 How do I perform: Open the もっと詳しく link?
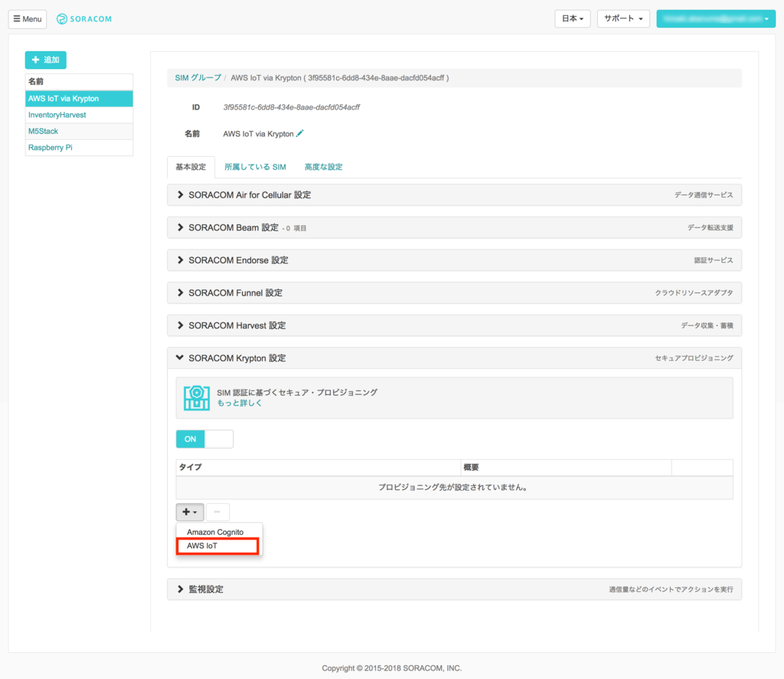click(240, 403)
